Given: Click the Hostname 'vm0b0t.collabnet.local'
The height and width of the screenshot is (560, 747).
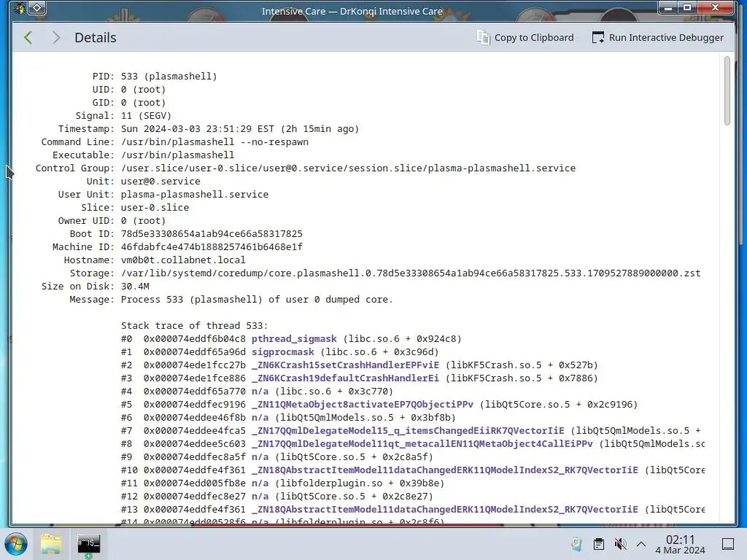Looking at the screenshot, I should click(x=183, y=260).
